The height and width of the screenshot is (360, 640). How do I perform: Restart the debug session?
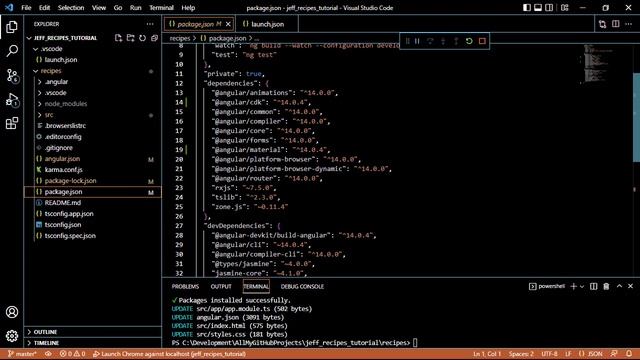[x=469, y=41]
